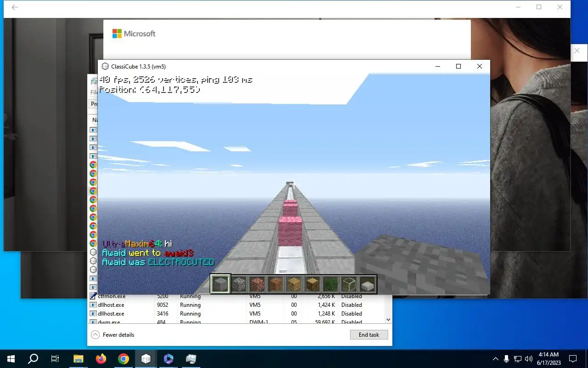Click the Microsoft logo in the rear window
Image resolution: width=588 pixels, height=368 pixels.
point(134,34)
